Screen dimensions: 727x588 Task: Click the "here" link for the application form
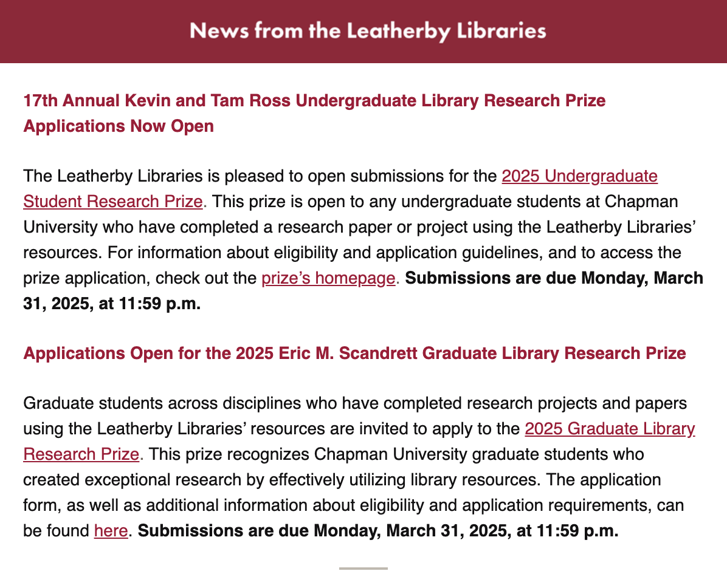[x=111, y=532]
